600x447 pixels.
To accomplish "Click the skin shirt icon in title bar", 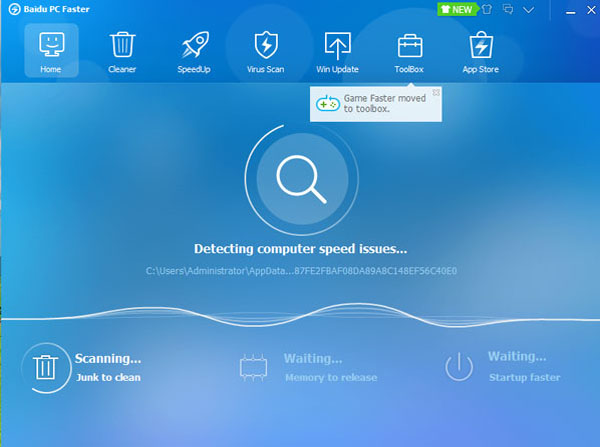I will pyautogui.click(x=486, y=9).
